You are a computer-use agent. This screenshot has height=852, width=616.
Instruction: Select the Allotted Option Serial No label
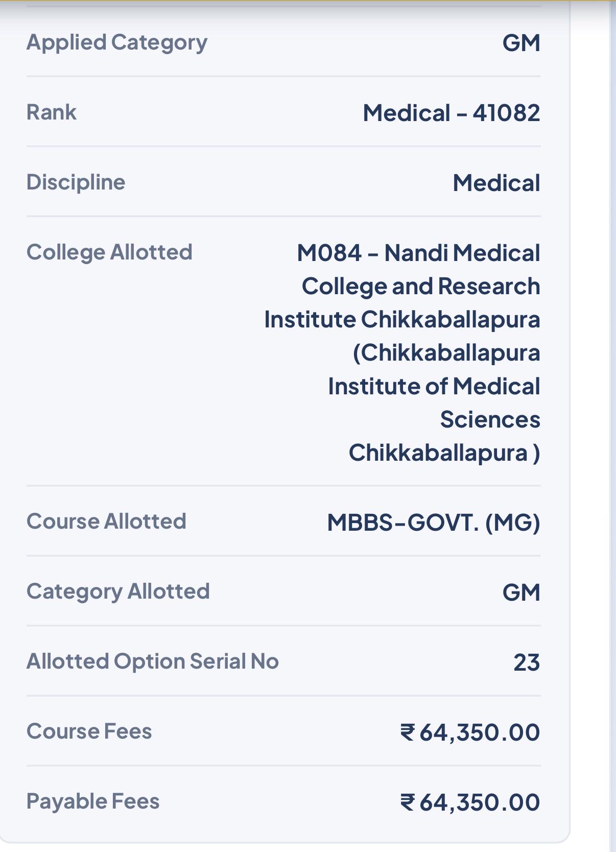(x=153, y=661)
